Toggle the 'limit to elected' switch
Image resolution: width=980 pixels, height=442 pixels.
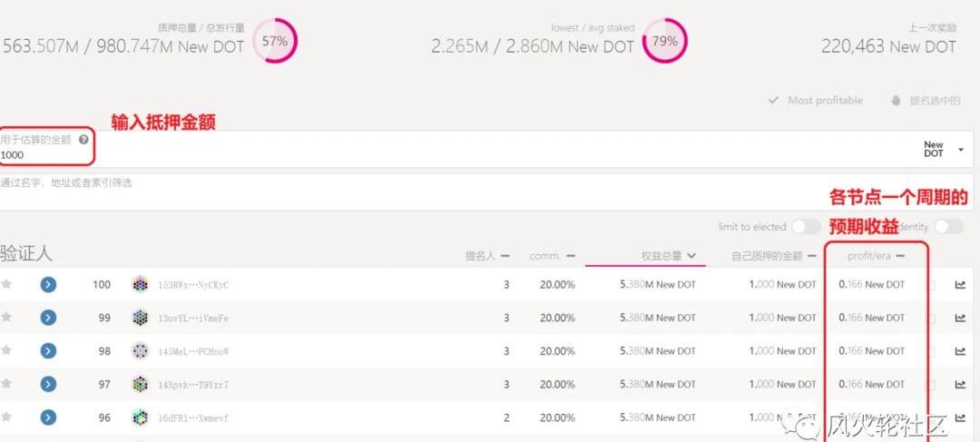click(806, 227)
